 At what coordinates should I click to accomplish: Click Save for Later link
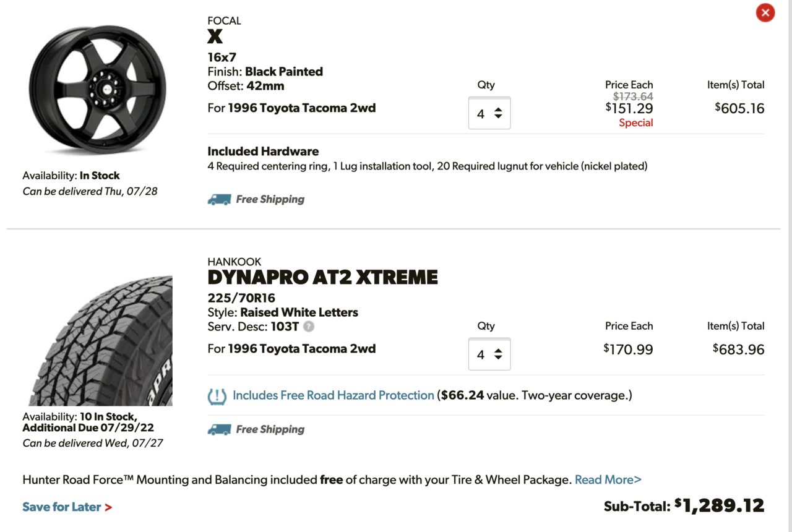61,507
